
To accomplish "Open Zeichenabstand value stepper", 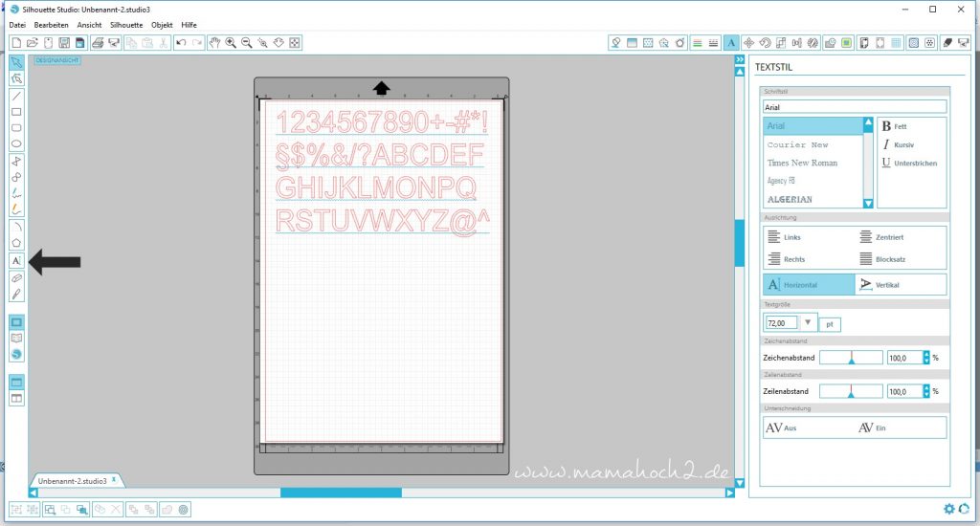I will 926,358.
